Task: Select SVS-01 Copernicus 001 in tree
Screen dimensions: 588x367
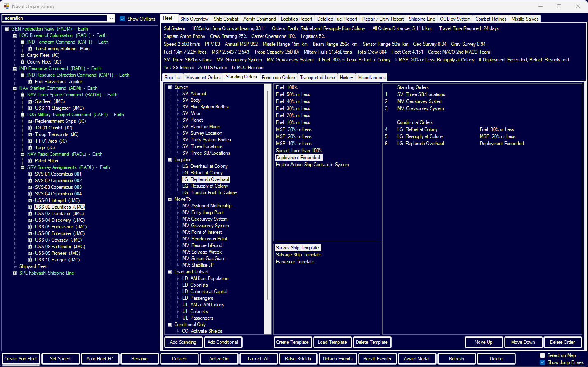Action: 58,174
